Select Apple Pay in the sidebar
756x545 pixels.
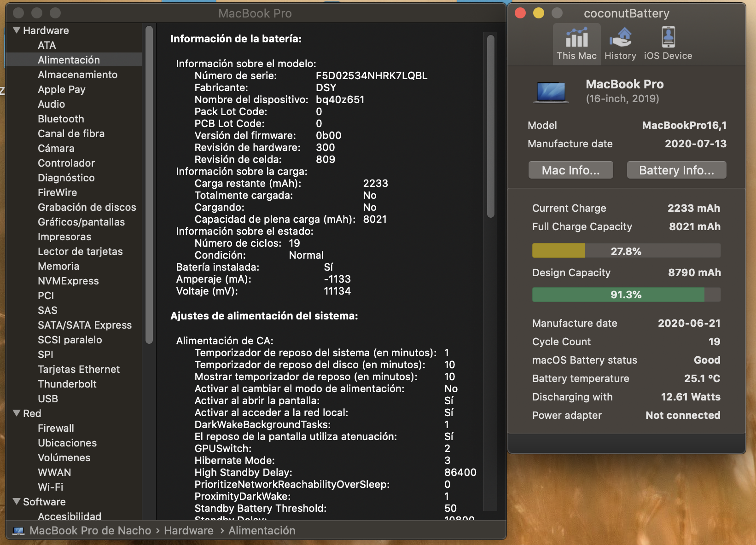62,89
